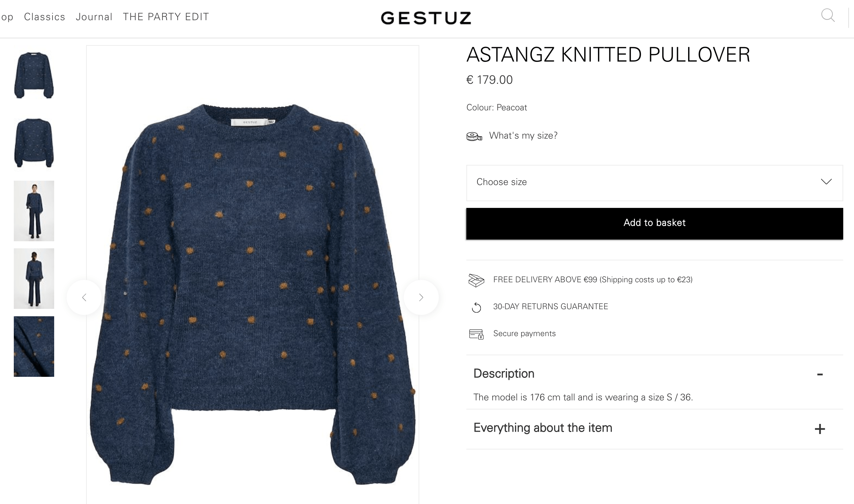Viewport: 854px width, 504px height.
Task: Open the Classics menu
Action: pos(44,17)
